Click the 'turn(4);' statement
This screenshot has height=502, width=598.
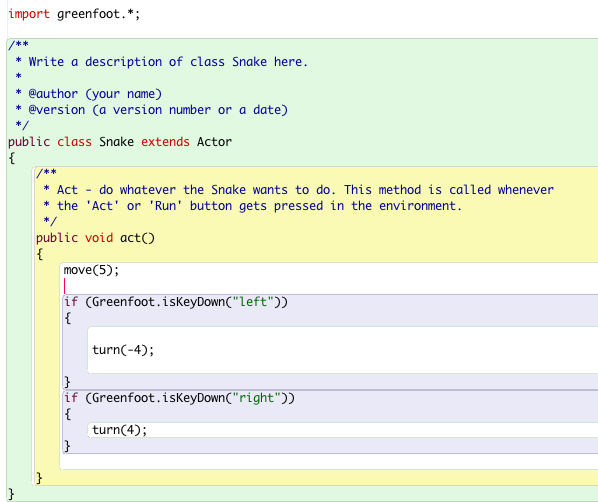click(119, 430)
